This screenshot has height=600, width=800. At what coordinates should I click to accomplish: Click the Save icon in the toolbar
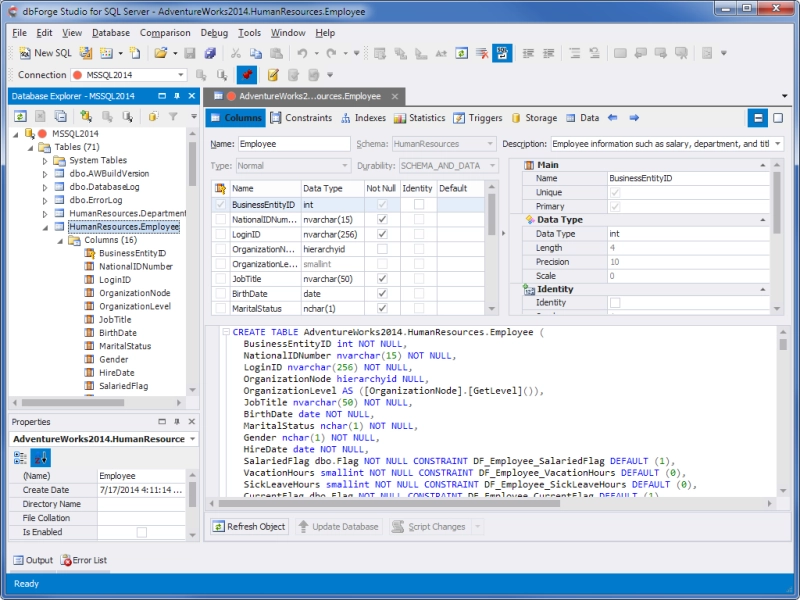point(190,53)
